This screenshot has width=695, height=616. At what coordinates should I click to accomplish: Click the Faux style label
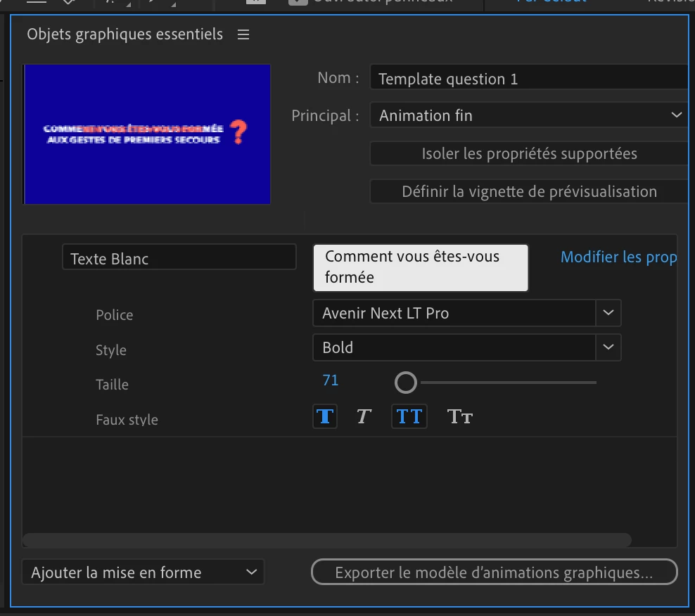[x=127, y=420]
